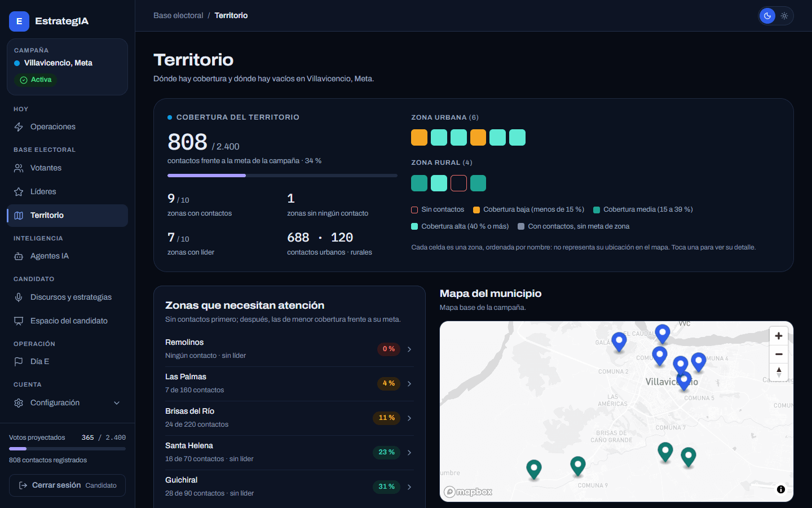Viewport: 812px width, 508px height.
Task: Open Espacio del candidato section
Action: (67, 321)
